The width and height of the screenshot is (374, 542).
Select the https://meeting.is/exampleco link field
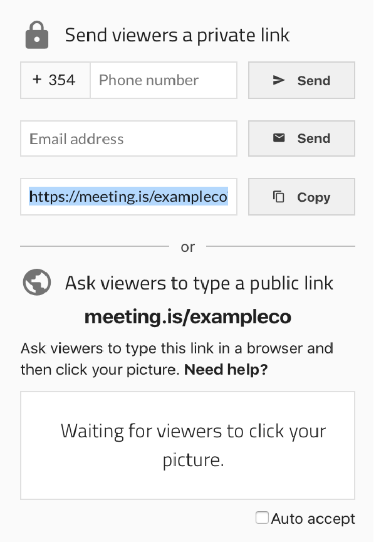(129, 197)
